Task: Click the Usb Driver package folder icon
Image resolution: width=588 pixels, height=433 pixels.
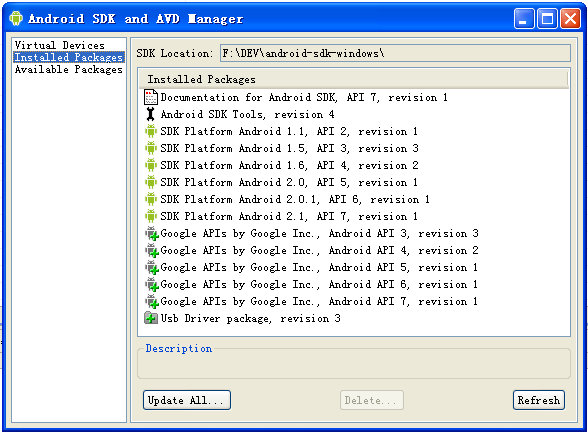Action: (x=151, y=318)
